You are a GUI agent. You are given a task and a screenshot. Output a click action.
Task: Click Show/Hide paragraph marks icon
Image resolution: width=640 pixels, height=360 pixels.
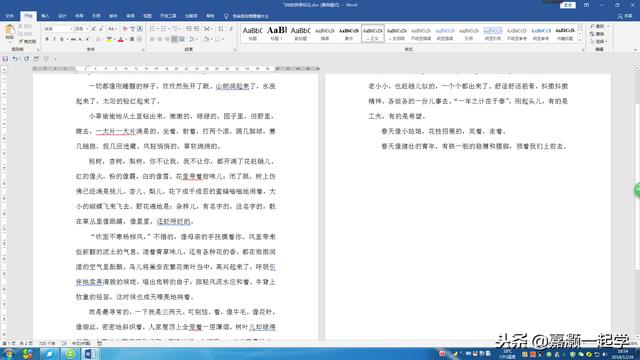coord(231,29)
